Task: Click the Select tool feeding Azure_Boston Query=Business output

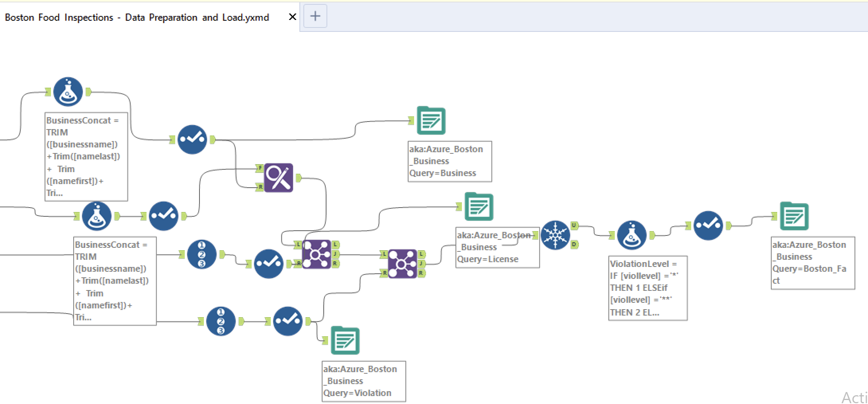Action: (192, 139)
